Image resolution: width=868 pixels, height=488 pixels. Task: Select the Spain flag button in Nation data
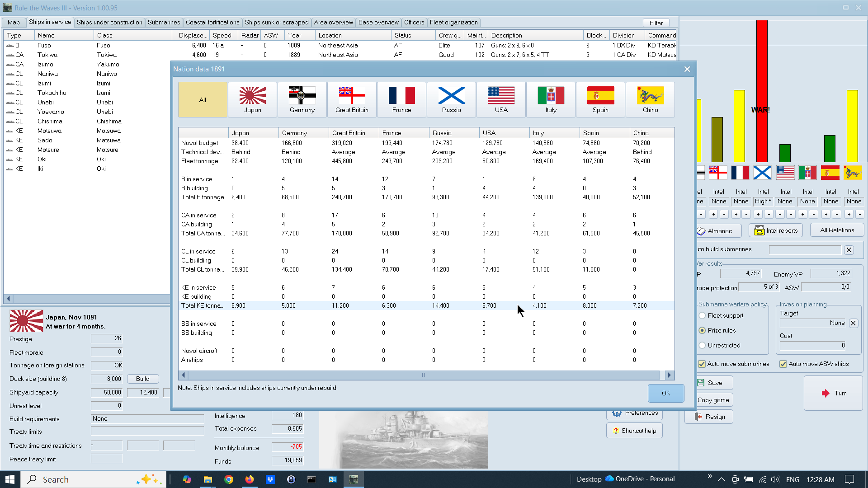(600, 99)
